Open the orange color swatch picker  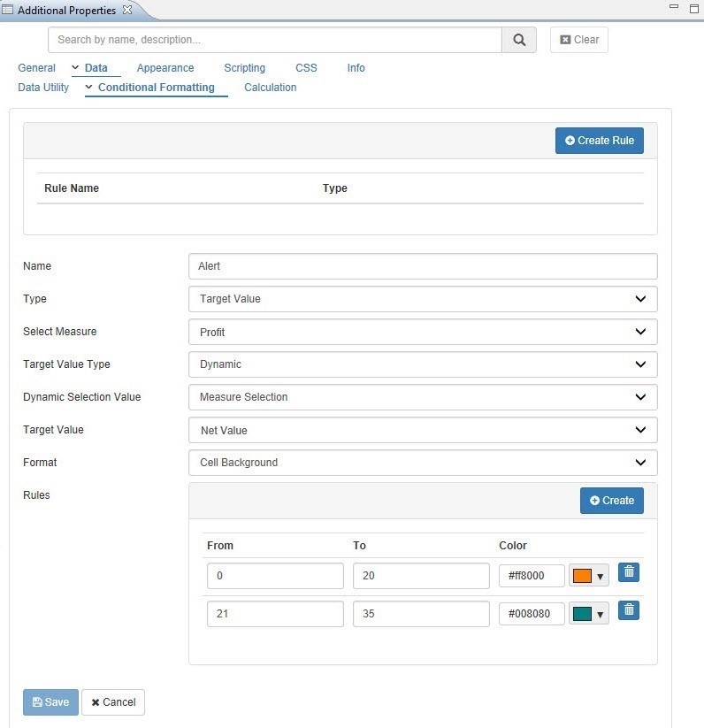coord(589,576)
